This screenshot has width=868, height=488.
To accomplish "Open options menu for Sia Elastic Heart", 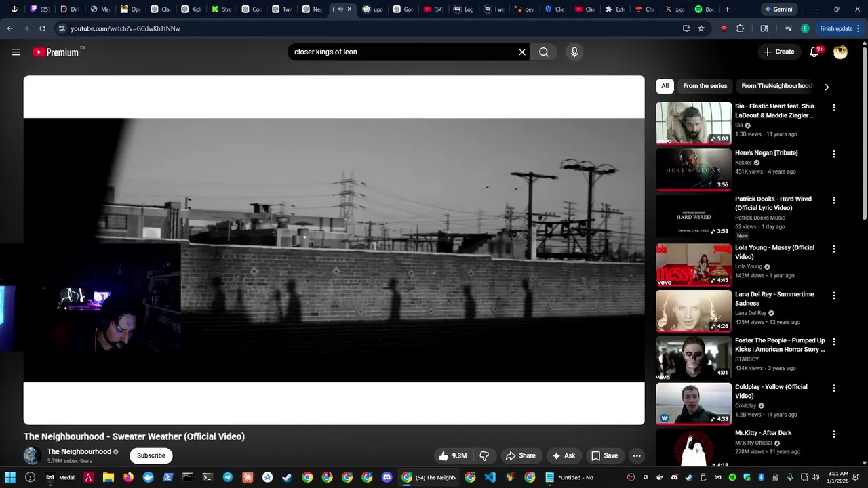I will tap(834, 107).
